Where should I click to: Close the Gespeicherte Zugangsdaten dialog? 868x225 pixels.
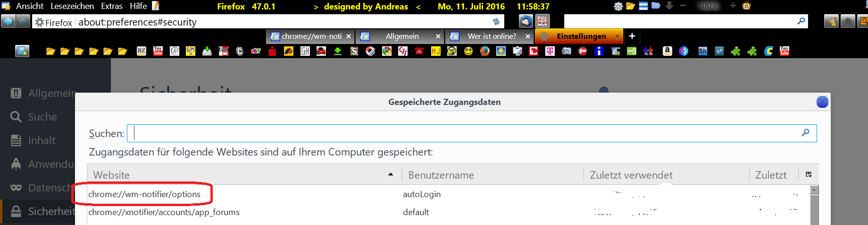coord(822,102)
